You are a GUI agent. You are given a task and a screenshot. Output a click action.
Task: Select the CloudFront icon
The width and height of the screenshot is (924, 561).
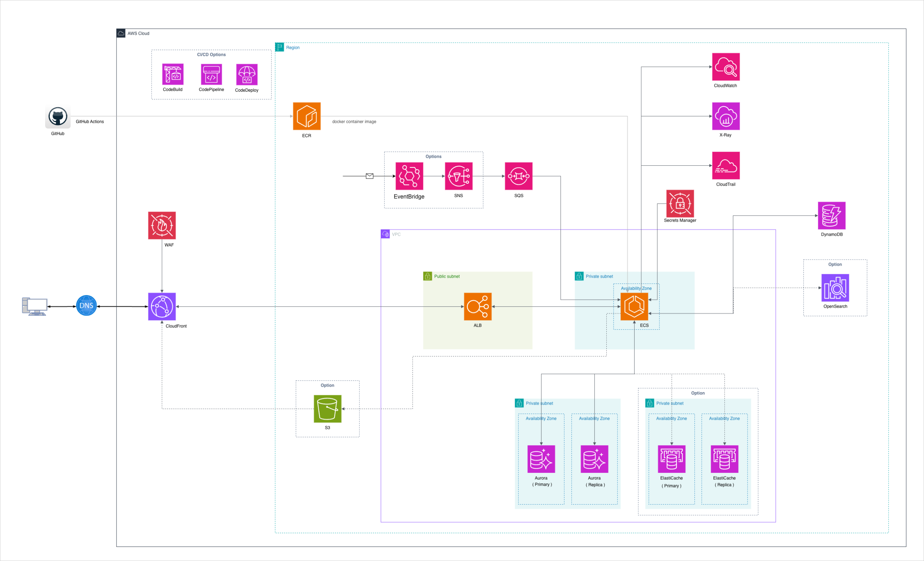162,306
